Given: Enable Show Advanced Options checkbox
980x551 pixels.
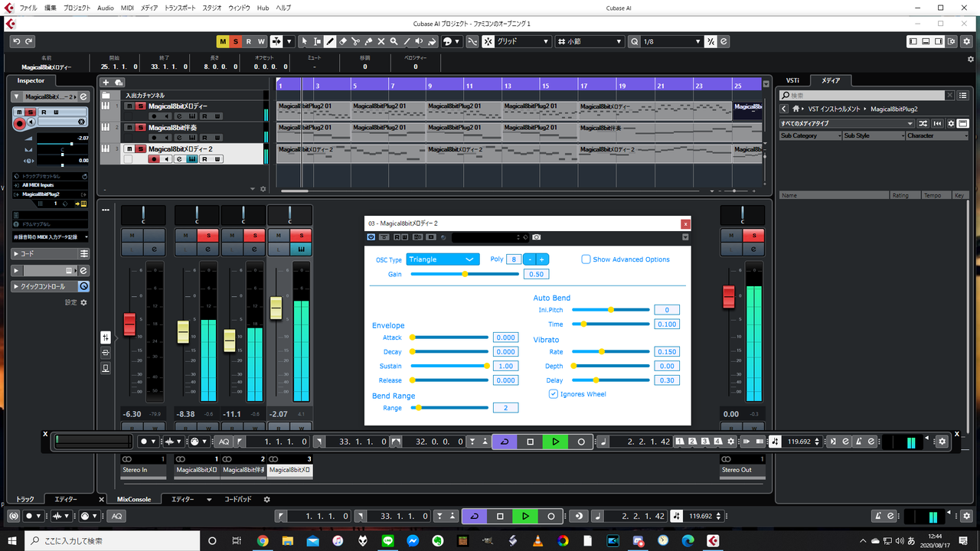Looking at the screenshot, I should point(586,259).
